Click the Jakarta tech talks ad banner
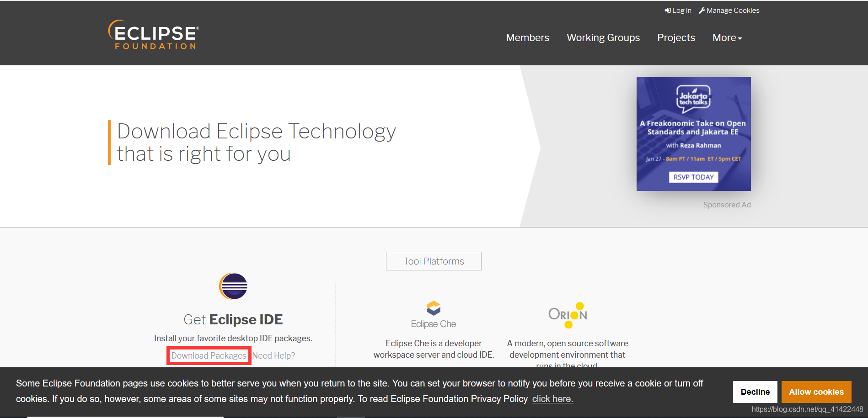Viewport: 868px width, 418px height. 693,133
